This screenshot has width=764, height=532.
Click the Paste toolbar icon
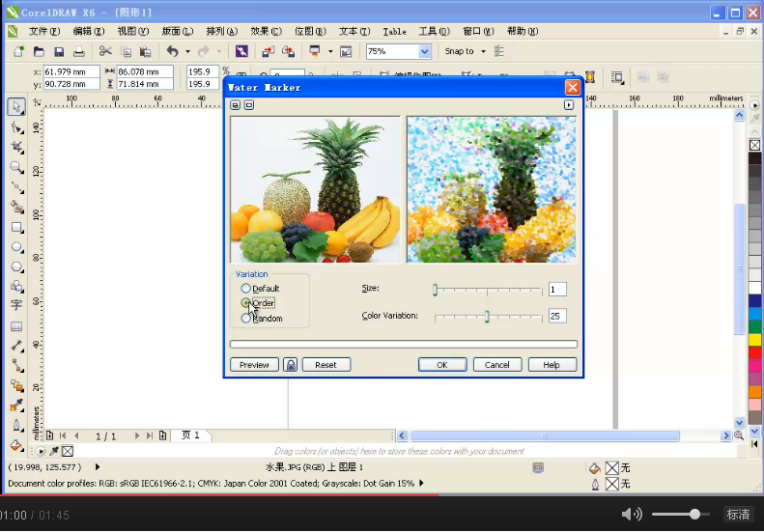(145, 51)
